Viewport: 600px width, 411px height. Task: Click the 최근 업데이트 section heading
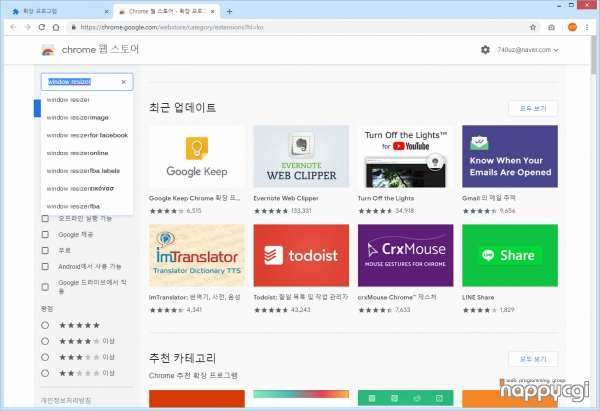coord(183,108)
